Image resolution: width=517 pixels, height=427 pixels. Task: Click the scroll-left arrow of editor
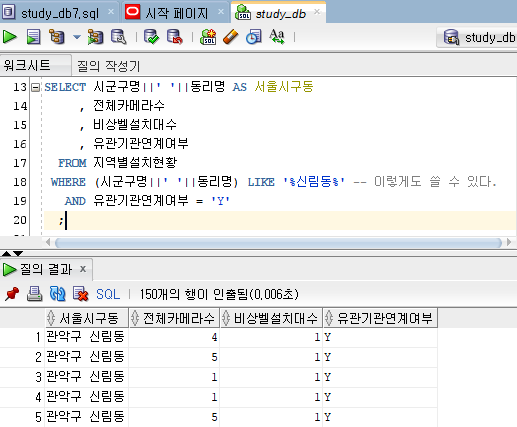(x=48, y=242)
